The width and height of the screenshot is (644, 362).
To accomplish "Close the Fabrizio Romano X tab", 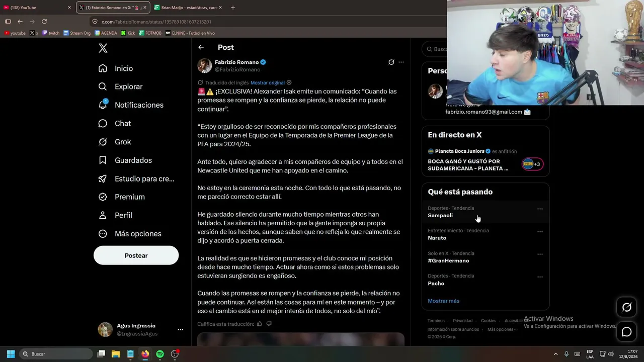I will pos(145,8).
